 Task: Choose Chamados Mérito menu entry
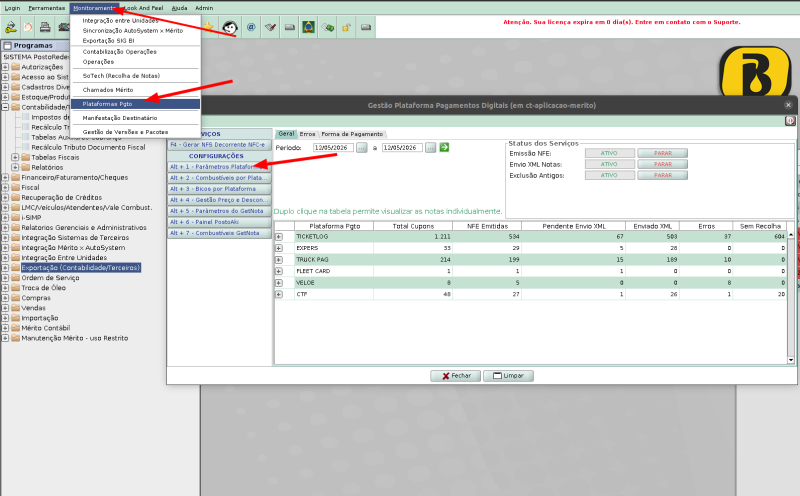pos(135,90)
